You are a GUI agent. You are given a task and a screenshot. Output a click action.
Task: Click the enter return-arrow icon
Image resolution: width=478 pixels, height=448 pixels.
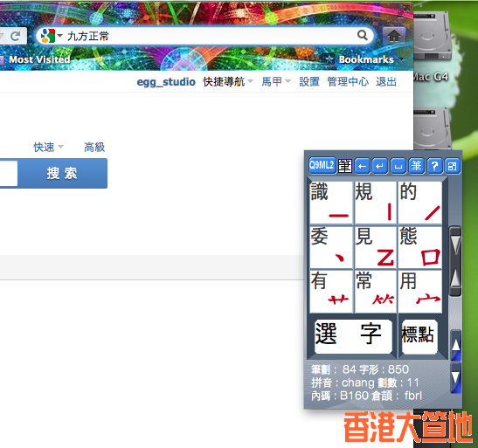[380, 166]
